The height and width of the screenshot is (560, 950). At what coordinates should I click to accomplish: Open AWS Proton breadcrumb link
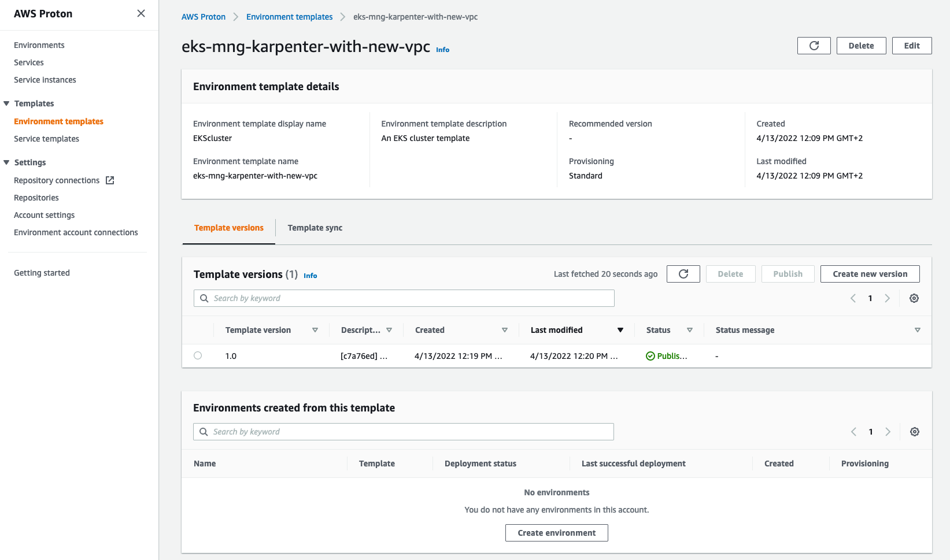click(204, 17)
